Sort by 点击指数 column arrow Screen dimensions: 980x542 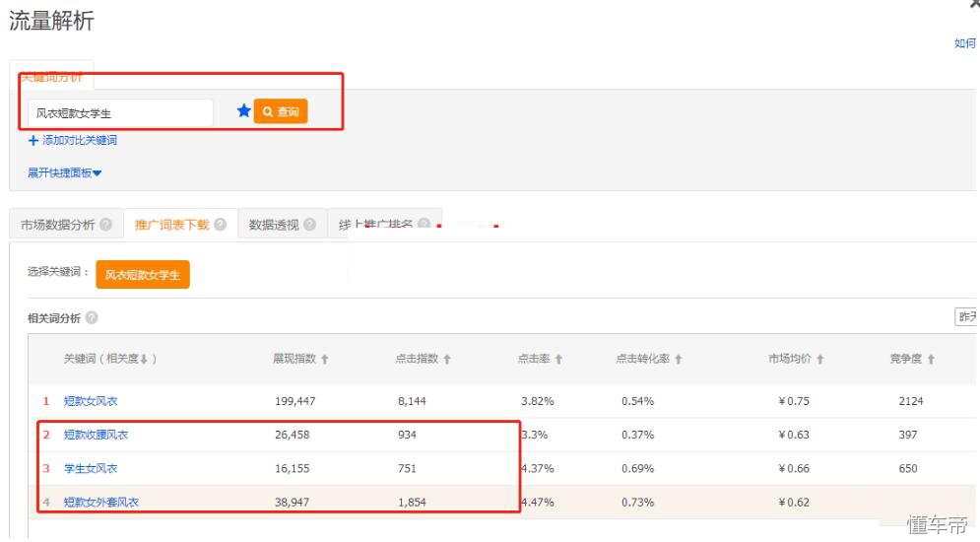click(x=447, y=359)
